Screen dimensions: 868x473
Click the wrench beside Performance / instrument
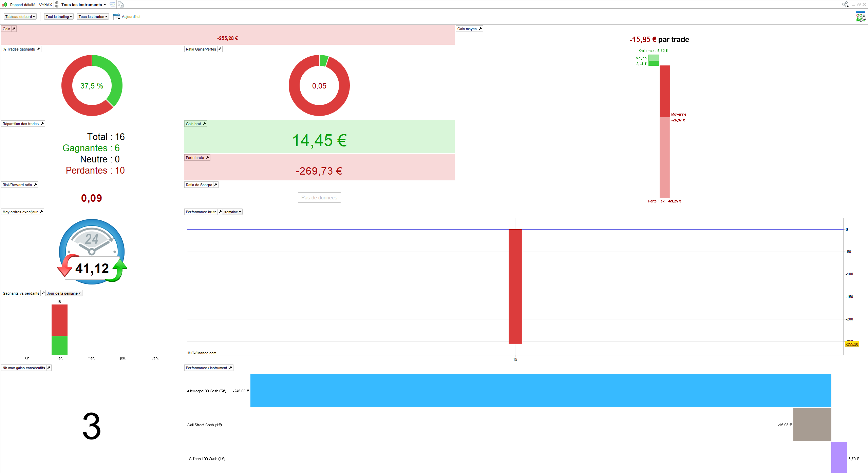[231, 368]
